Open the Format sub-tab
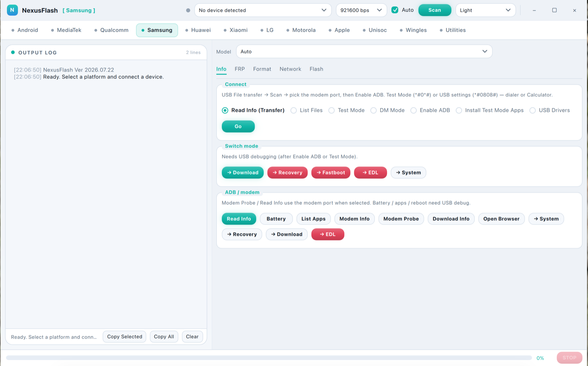Image resolution: width=588 pixels, height=366 pixels. tap(262, 69)
